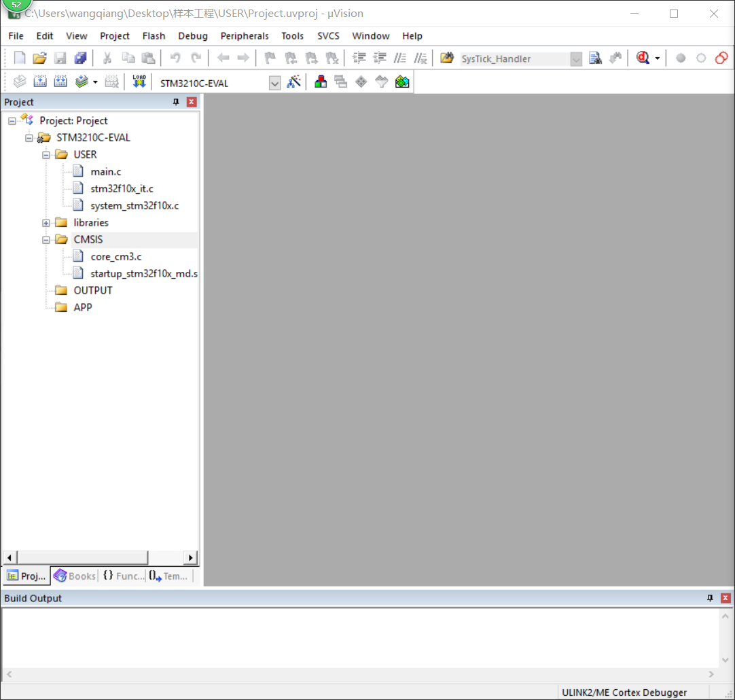Expand the libraries folder
This screenshot has width=735, height=700.
pos(46,222)
